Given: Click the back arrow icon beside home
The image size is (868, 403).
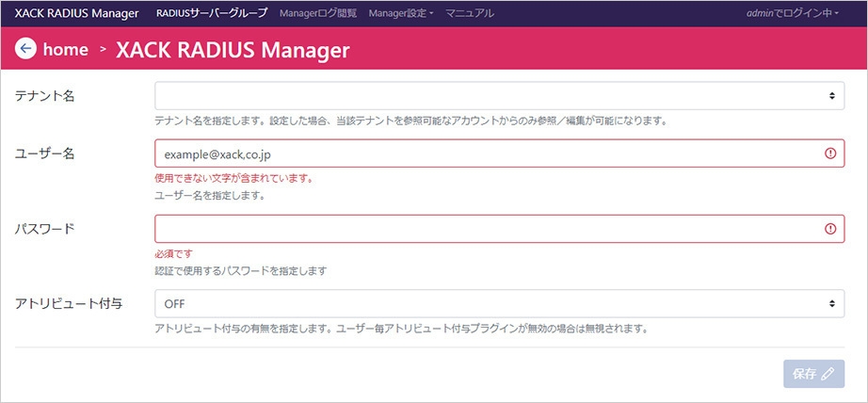Looking at the screenshot, I should 25,49.
